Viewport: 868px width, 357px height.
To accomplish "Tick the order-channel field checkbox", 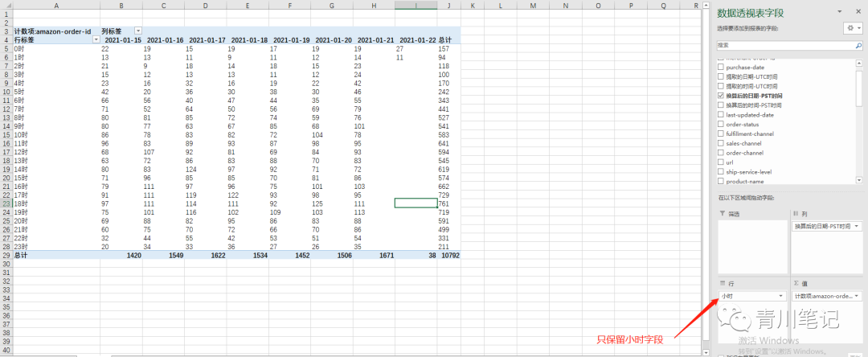I will click(720, 152).
